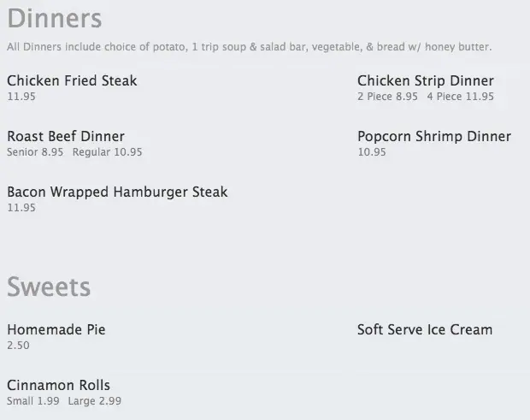This screenshot has width=530, height=420.
Task: Select the Roast Beef Dinner item
Action: pos(66,136)
